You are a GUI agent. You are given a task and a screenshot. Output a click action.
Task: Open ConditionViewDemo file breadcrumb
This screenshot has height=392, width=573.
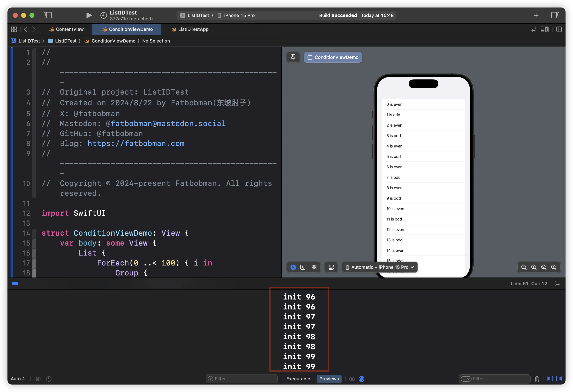pyautogui.click(x=110, y=41)
